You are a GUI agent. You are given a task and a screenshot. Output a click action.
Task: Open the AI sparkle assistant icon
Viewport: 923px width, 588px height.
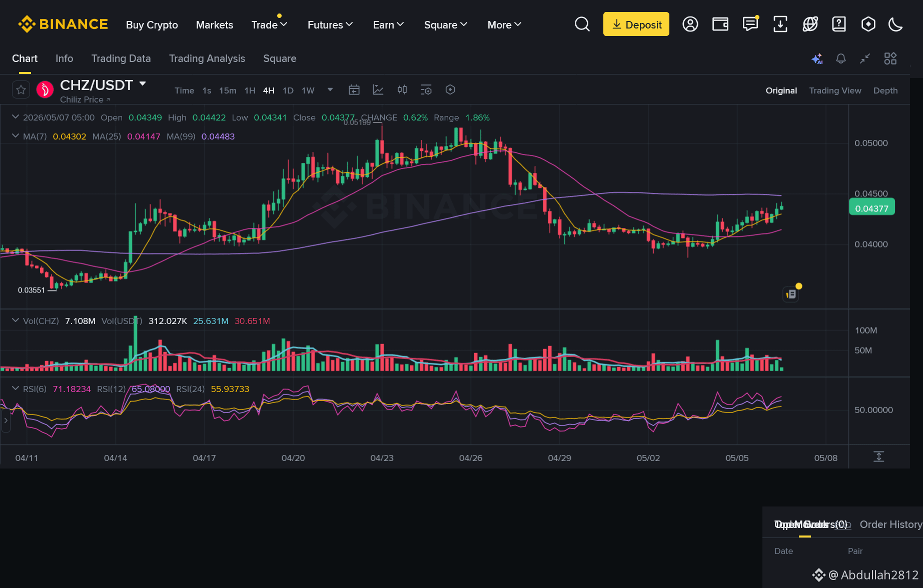pos(817,58)
